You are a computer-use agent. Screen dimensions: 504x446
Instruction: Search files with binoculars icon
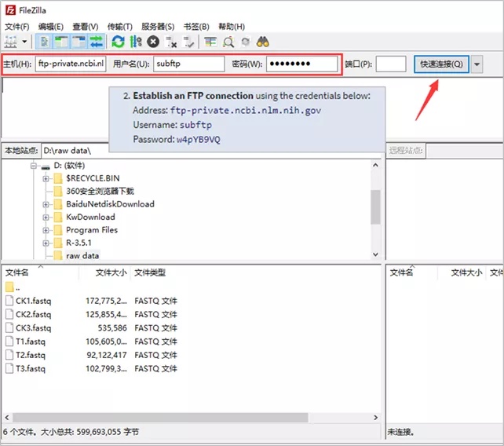263,42
